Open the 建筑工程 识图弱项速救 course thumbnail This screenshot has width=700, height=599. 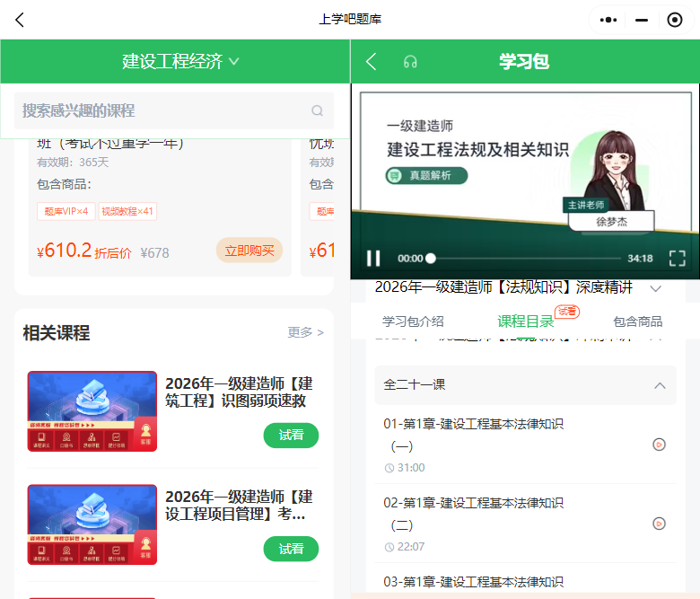coord(92,411)
